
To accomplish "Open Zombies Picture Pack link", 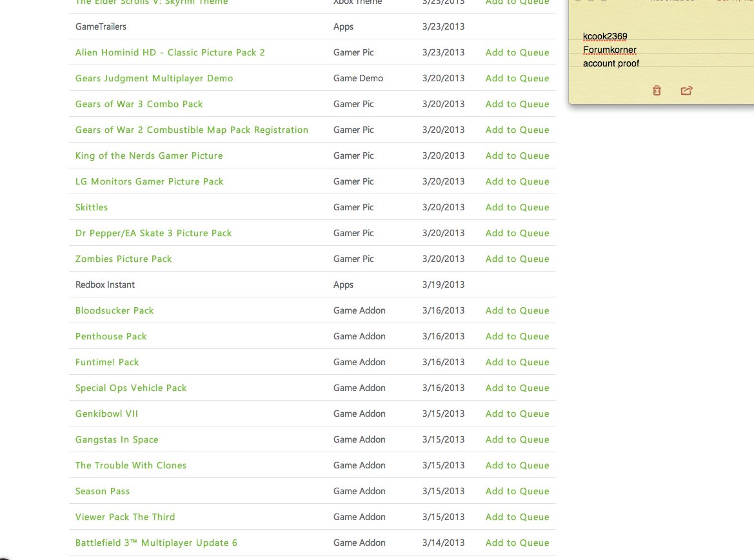I will click(x=124, y=259).
